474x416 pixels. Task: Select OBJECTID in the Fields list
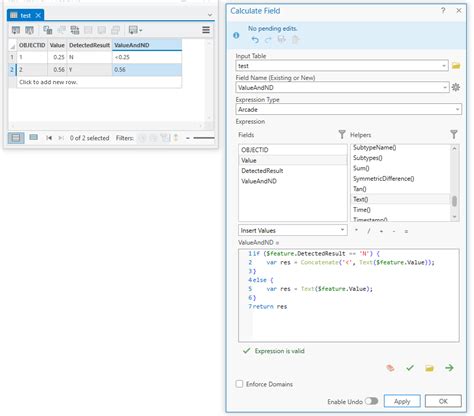coord(293,150)
